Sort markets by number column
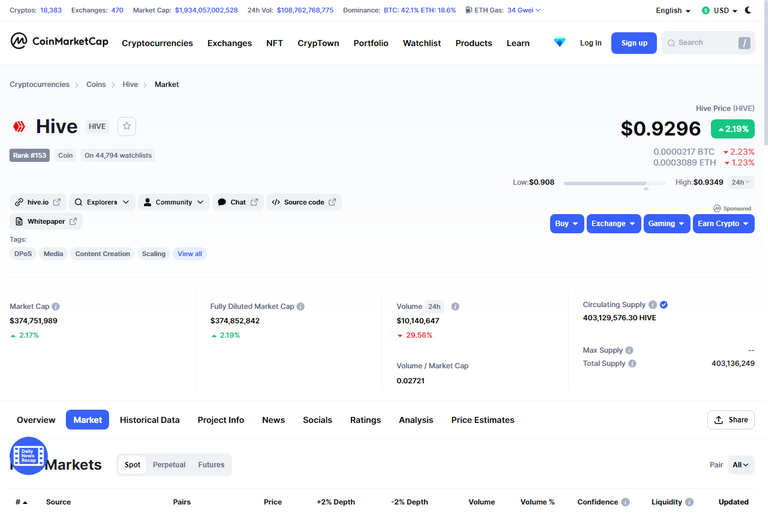 point(21,502)
